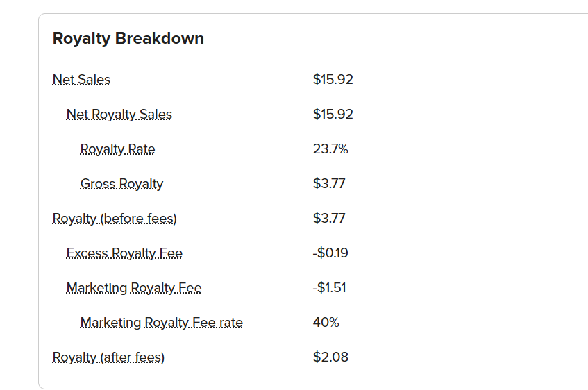The width and height of the screenshot is (588, 390).
Task: Select the Royalty before fees $3.77 value
Action: [x=329, y=219]
